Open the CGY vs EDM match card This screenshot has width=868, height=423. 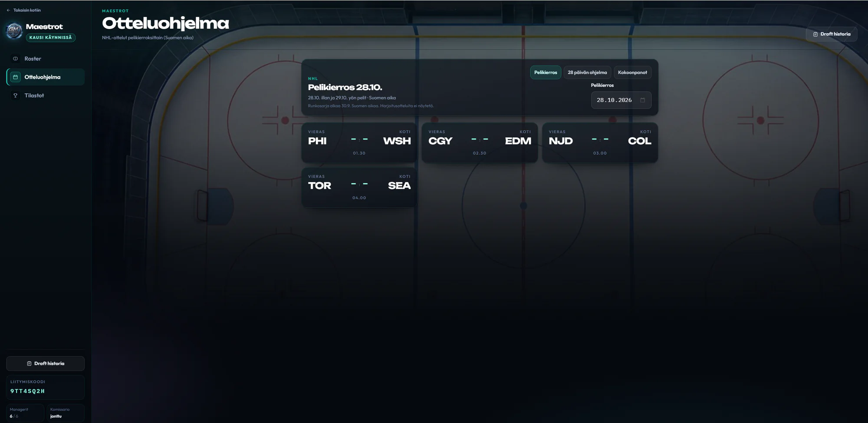[x=480, y=142]
